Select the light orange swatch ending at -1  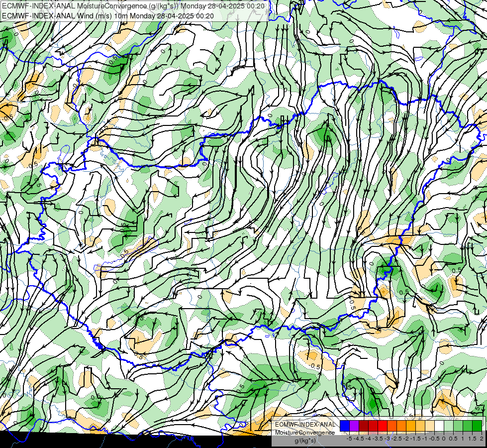(x=420, y=426)
